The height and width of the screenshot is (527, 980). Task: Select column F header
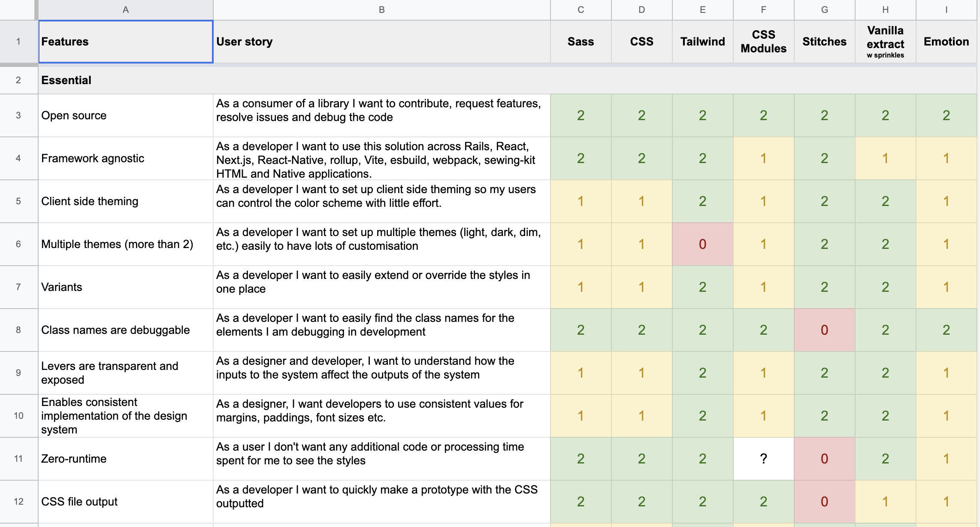coord(764,10)
